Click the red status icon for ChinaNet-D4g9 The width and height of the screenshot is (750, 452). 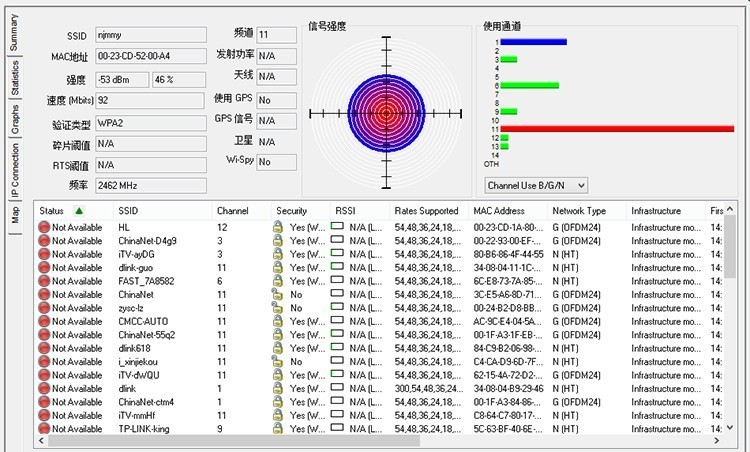tap(44, 241)
